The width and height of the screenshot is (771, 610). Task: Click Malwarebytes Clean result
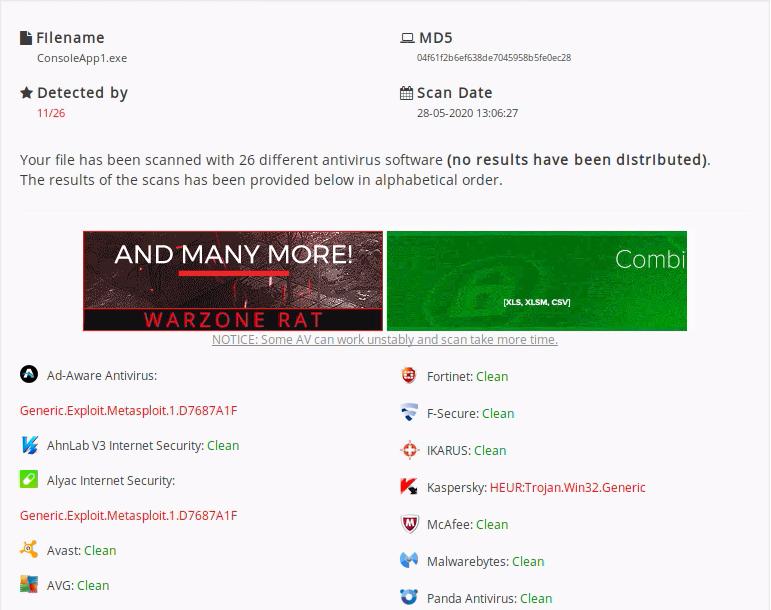tap(528, 561)
